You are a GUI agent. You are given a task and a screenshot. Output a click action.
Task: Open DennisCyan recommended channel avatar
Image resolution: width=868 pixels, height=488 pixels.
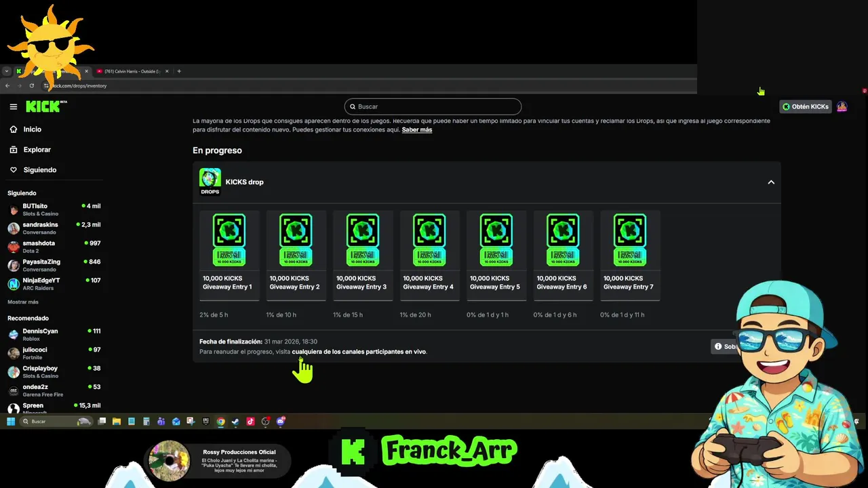(14, 334)
